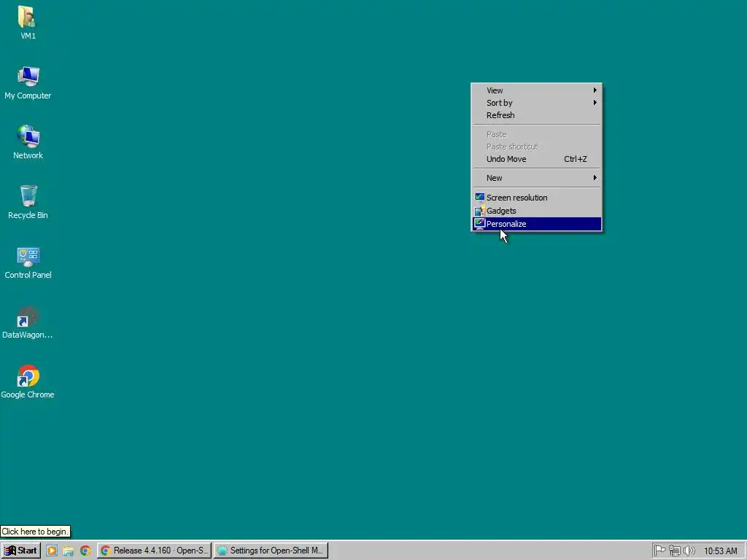Click the View submenu arrow
The width and height of the screenshot is (747, 560).
[x=595, y=90]
